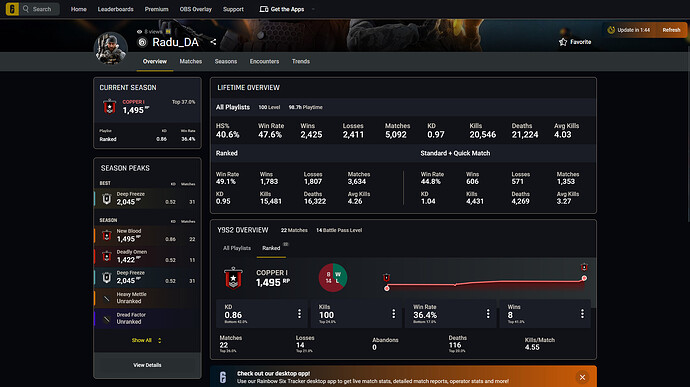The image size is (690, 387).
Task: Click the Top 37.0% label
Action: coord(184,102)
